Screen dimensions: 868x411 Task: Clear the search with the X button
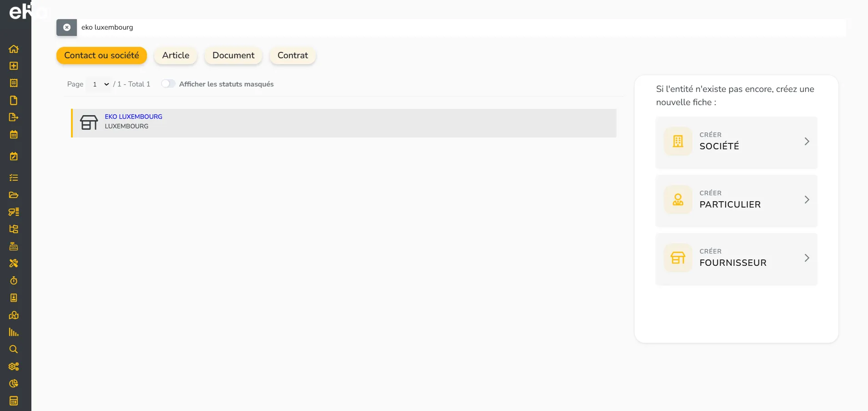[x=67, y=27]
